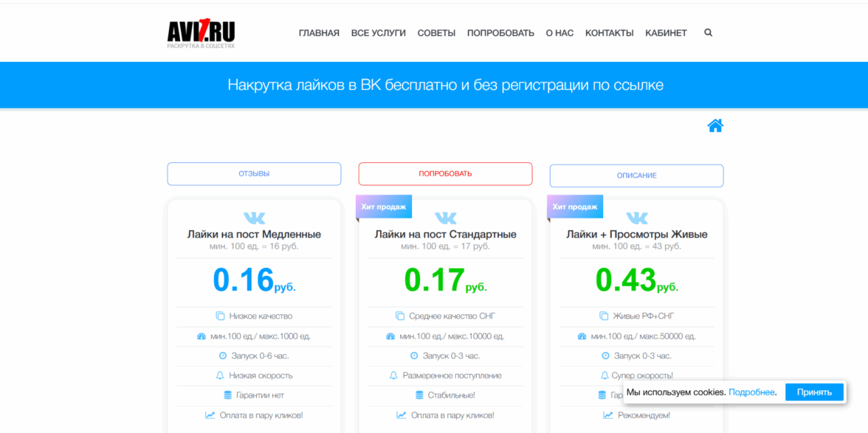Click chart icon in Медленные card

(210, 415)
